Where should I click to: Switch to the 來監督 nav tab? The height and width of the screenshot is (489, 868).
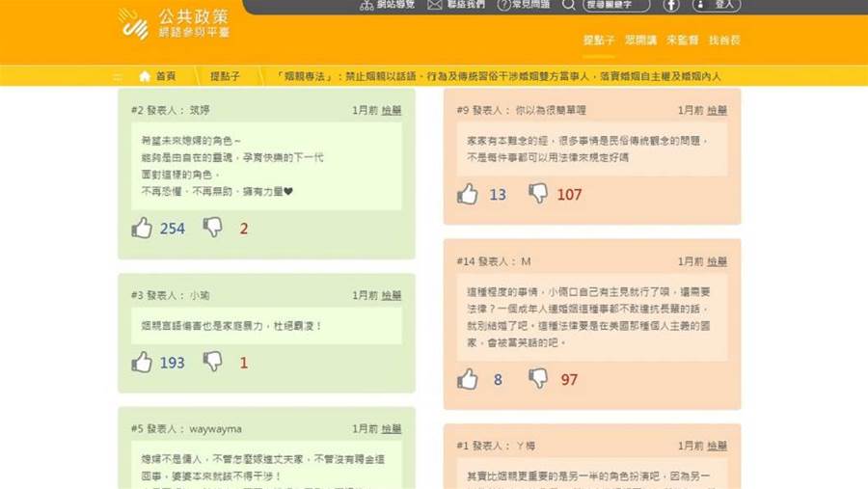click(x=682, y=40)
